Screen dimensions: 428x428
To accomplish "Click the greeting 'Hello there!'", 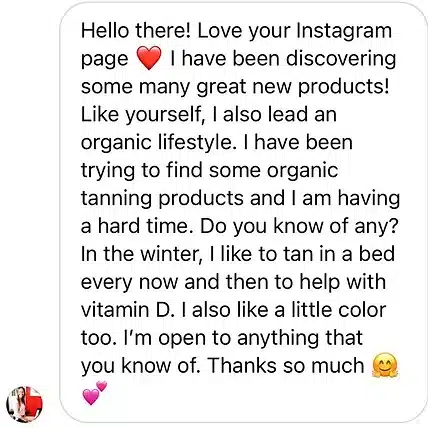I will point(136,31).
